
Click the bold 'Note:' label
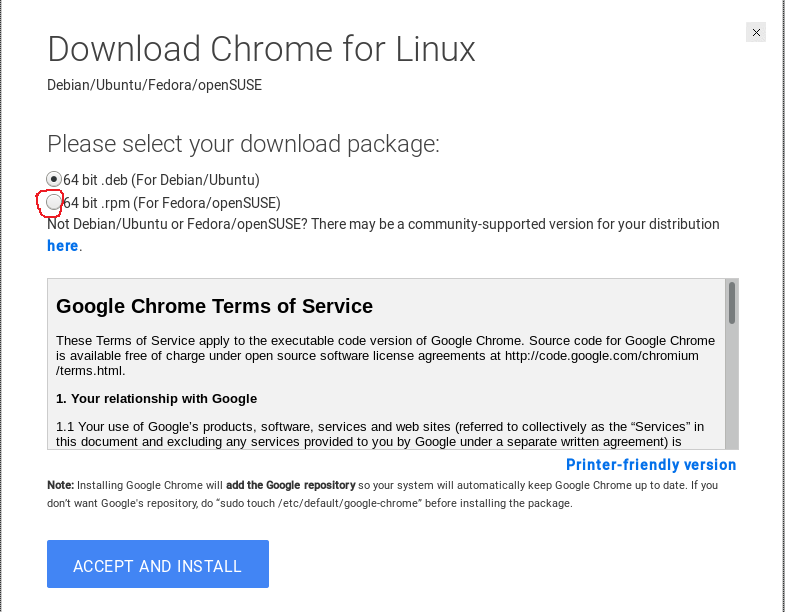coord(61,485)
